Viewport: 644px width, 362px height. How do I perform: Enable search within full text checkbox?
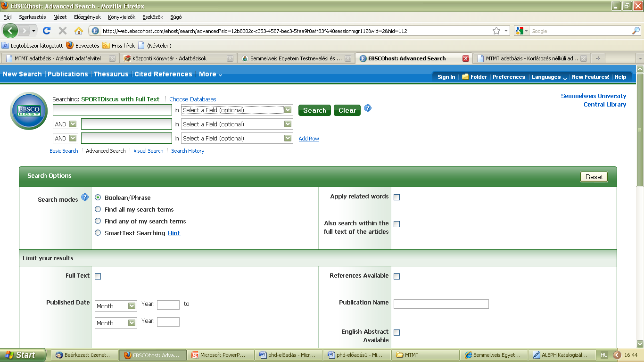(x=396, y=224)
